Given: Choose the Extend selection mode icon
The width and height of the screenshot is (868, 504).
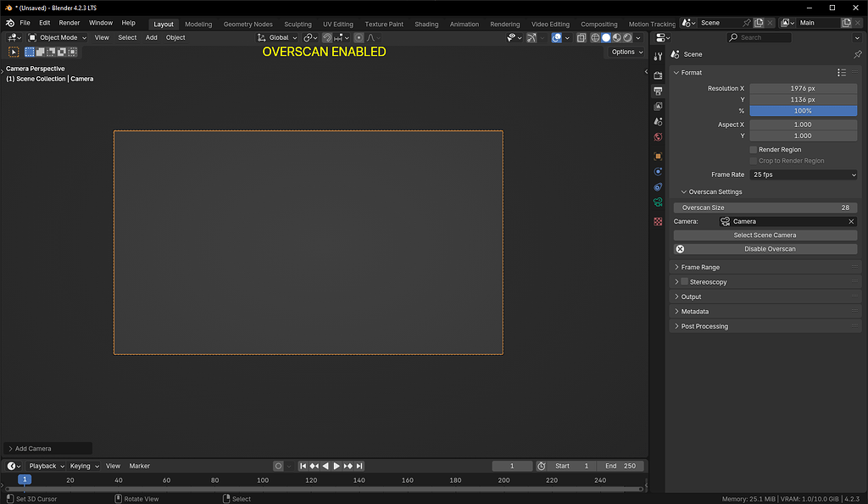Looking at the screenshot, I should pyautogui.click(x=41, y=52).
